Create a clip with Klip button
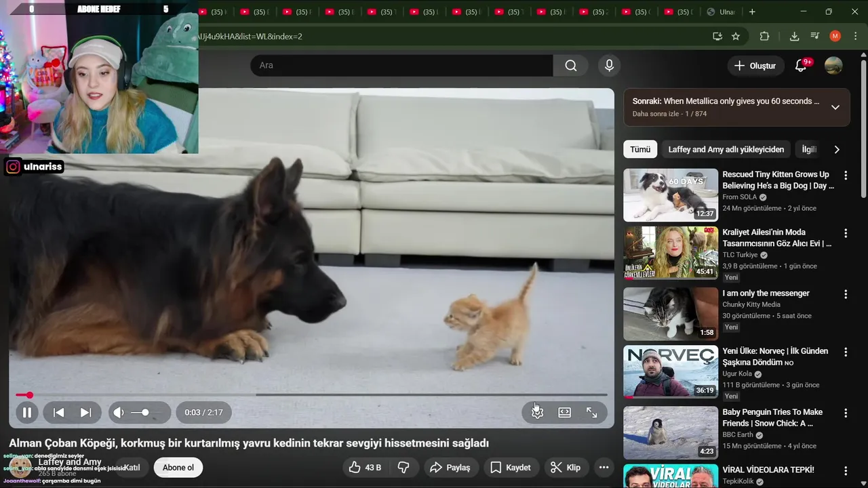This screenshot has height=488, width=868. coord(566,468)
